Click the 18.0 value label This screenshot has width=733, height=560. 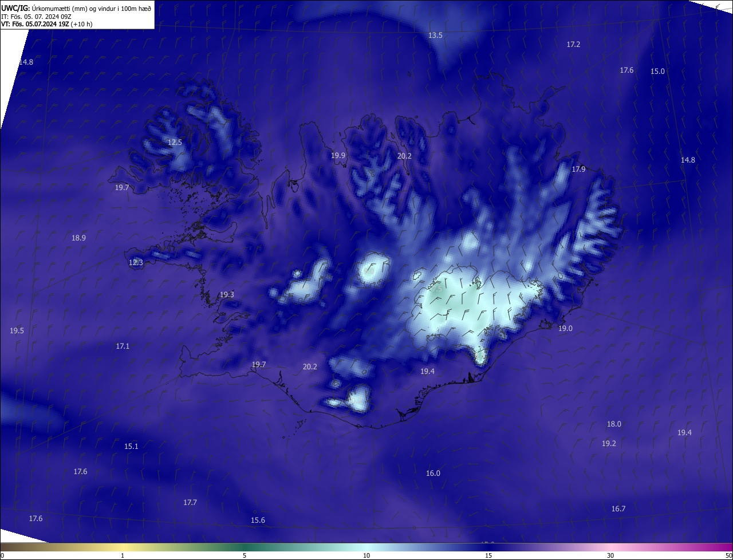pos(614,424)
